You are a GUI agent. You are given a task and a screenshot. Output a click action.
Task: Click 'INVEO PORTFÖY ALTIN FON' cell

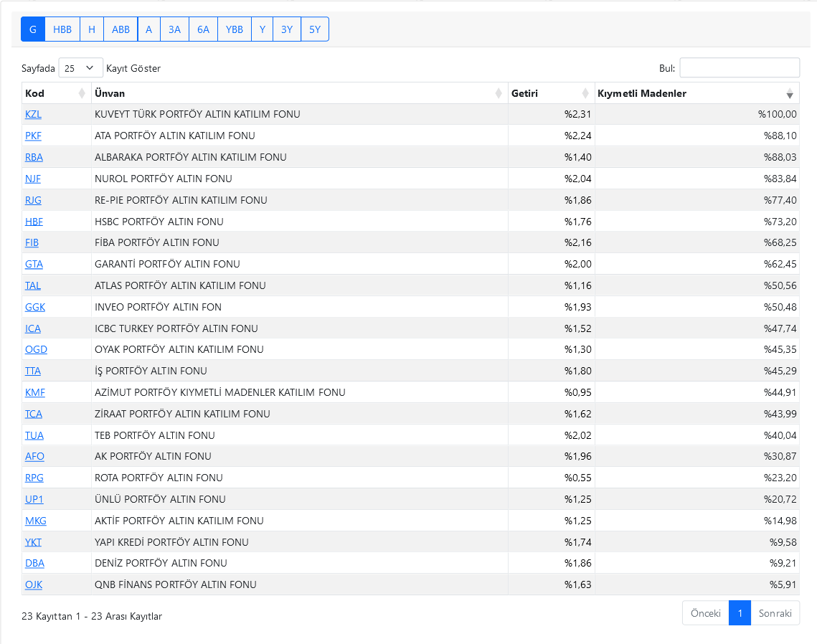pyautogui.click(x=300, y=307)
